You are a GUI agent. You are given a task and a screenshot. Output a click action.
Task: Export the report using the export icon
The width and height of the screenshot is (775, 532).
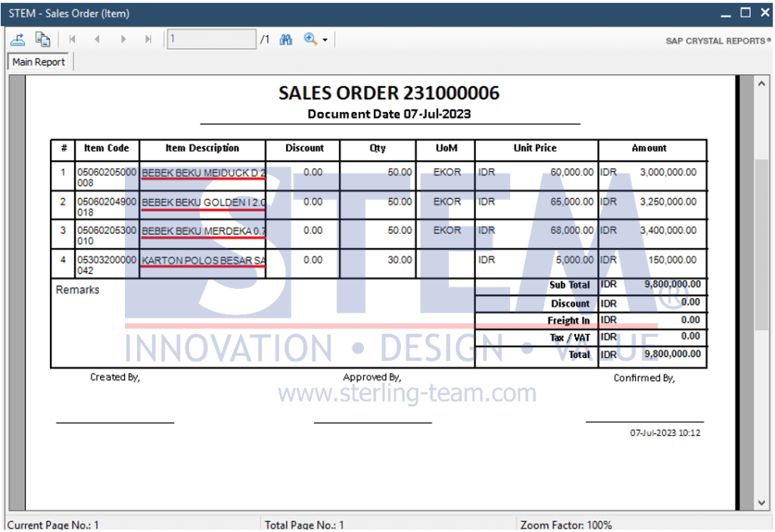coord(17,39)
